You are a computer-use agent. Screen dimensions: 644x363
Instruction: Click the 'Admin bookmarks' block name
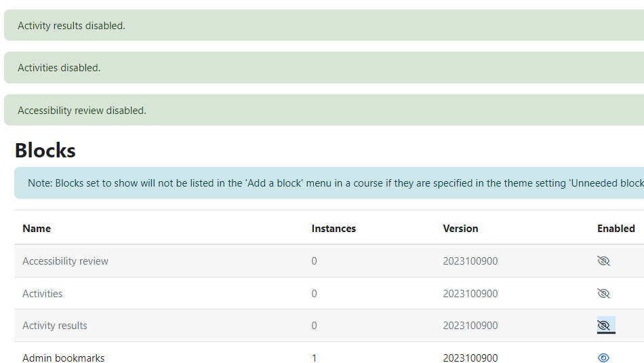(x=63, y=358)
